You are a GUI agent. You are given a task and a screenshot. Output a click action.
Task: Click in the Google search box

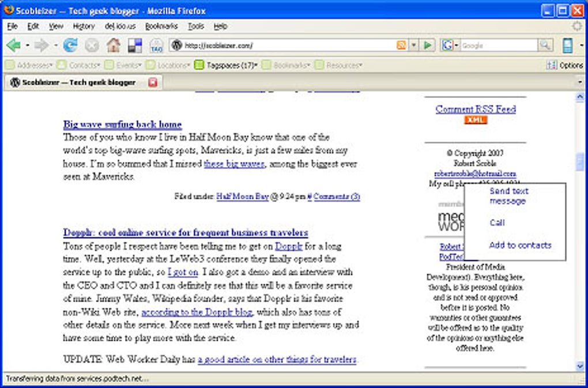(x=499, y=46)
